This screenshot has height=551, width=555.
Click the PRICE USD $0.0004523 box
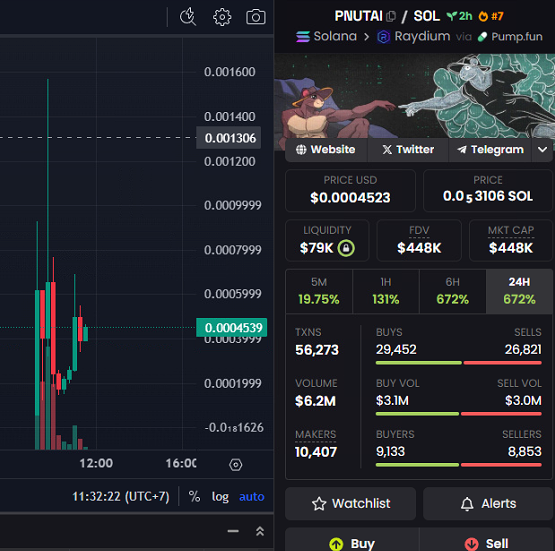(350, 190)
